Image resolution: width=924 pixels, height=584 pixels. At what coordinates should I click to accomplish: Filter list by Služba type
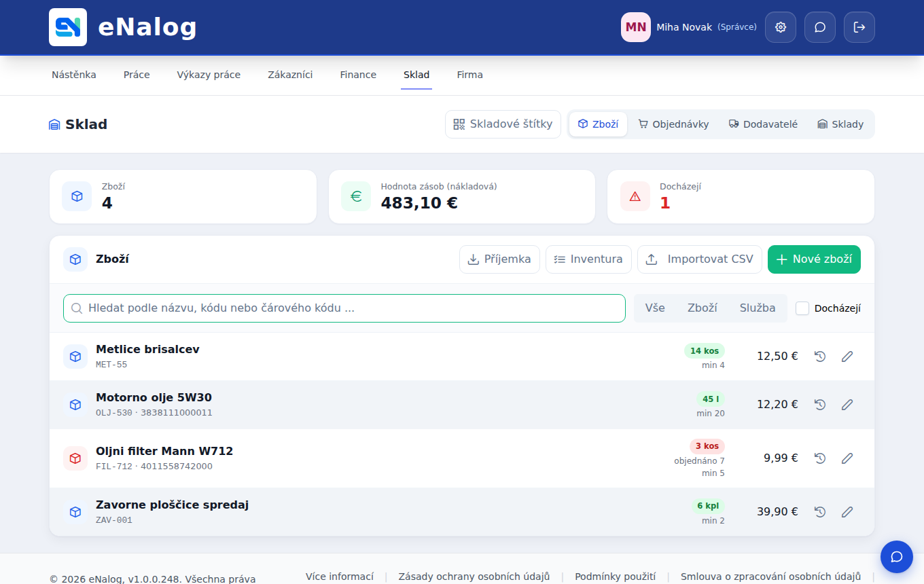(758, 308)
